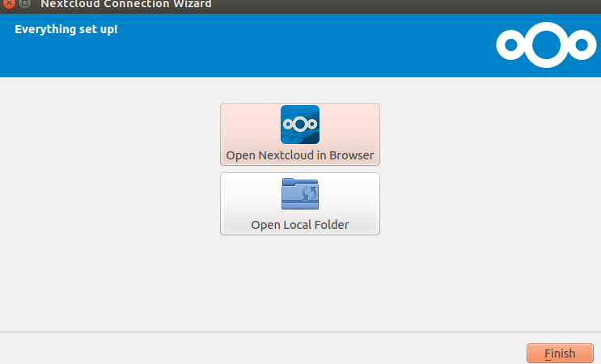Screen dimensions: 601x364
Task: Click Finish to complete the wizard
Action: (560, 353)
